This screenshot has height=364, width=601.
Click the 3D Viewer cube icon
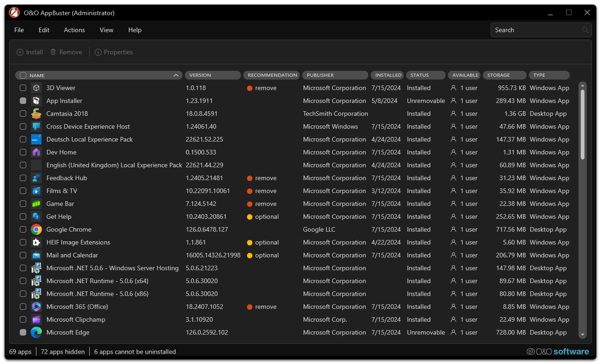36,88
